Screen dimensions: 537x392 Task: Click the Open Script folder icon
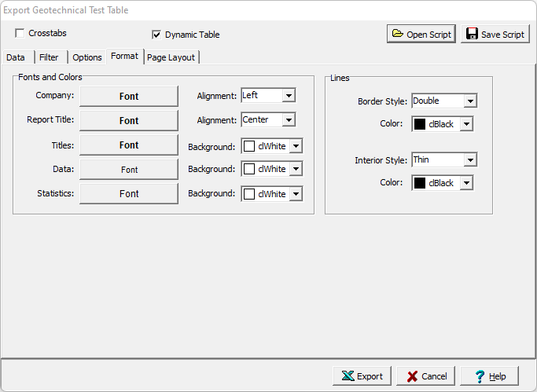click(x=398, y=34)
